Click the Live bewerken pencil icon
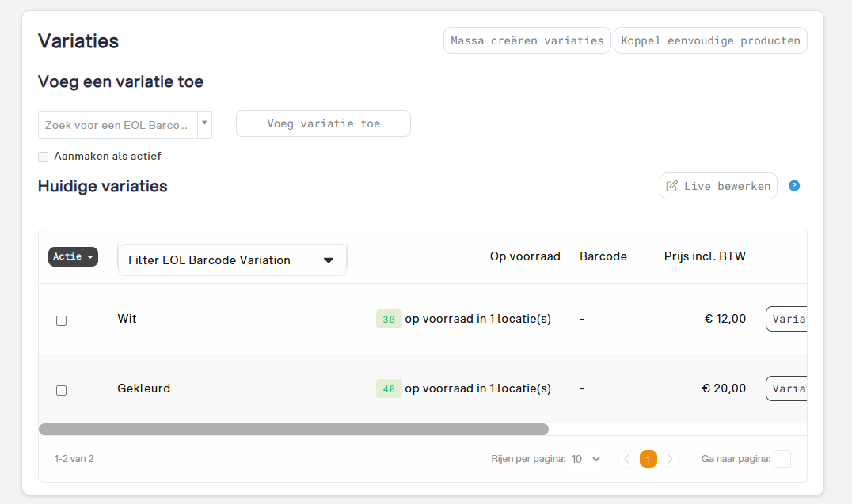The image size is (852, 504). coord(672,186)
